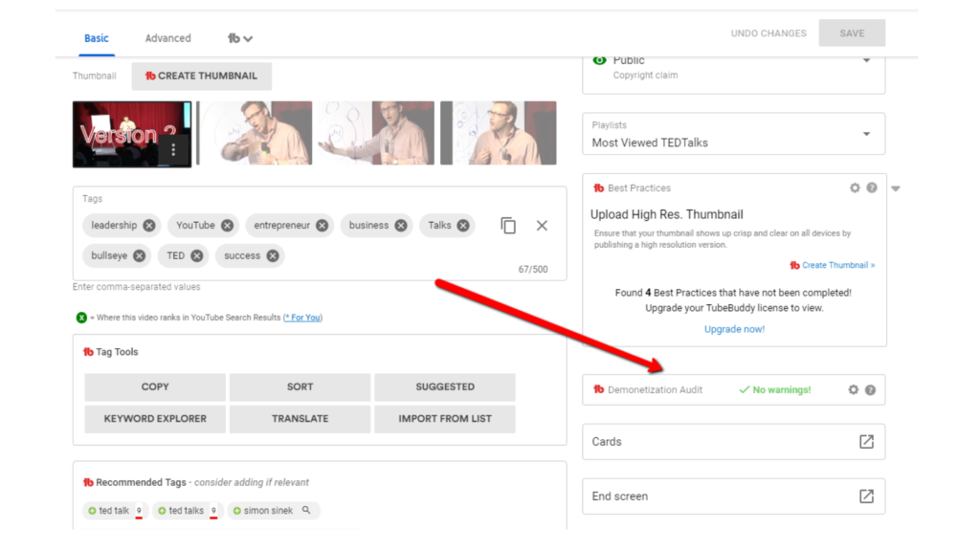Remove the business tag
980x551 pixels.
coord(401,226)
